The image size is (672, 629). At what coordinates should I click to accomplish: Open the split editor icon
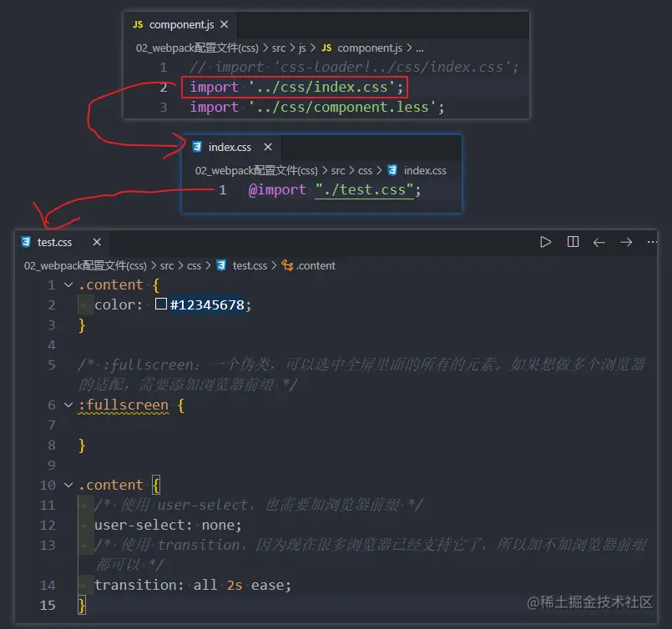[x=573, y=241]
